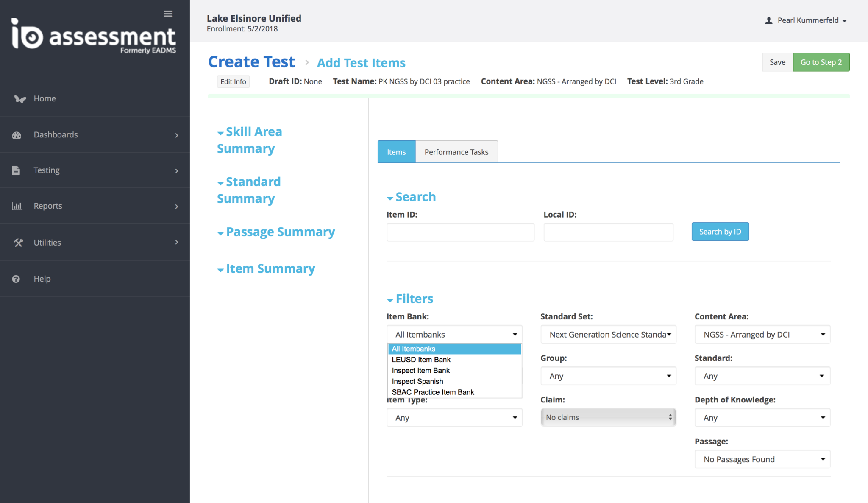Open the Standard Set dropdown
Image resolution: width=868 pixels, height=503 pixels.
point(608,335)
